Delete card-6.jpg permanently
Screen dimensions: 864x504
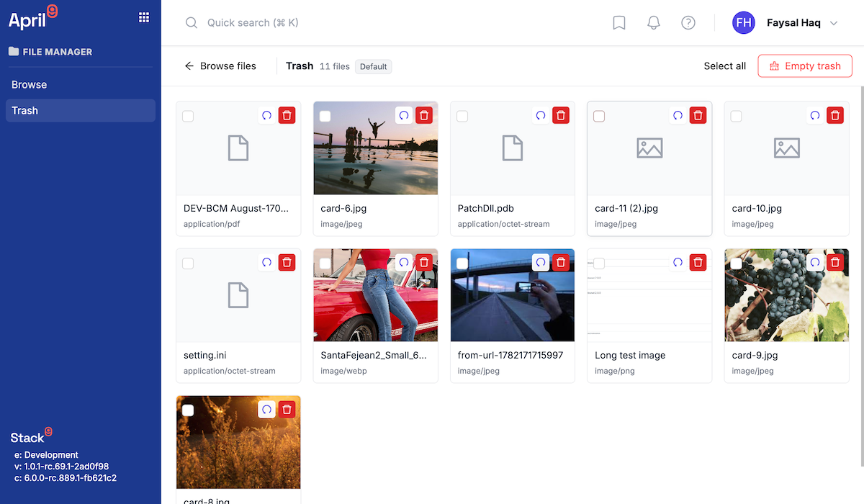click(424, 115)
